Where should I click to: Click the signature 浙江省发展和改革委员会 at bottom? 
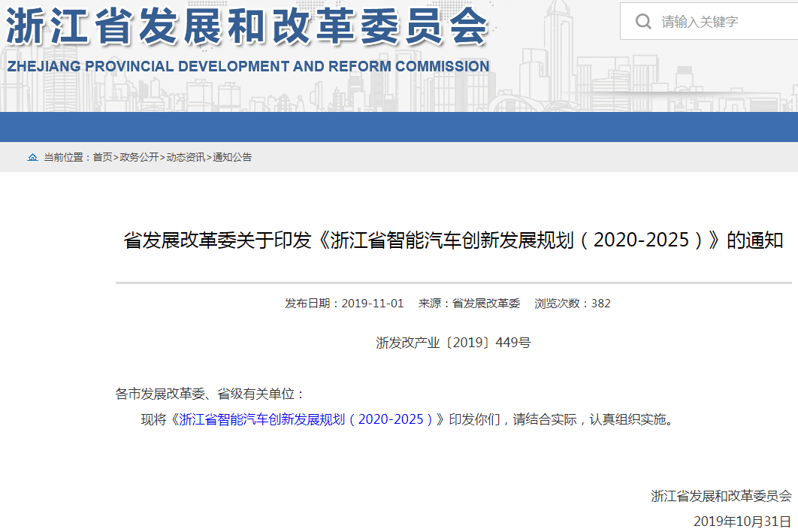(721, 496)
